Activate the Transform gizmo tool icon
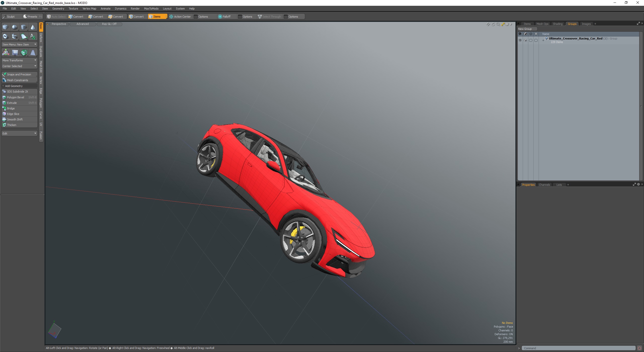 [x=6, y=53]
